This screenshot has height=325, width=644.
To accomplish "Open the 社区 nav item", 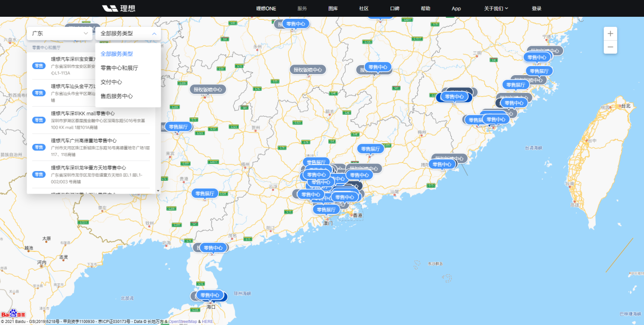I will 363,9.
